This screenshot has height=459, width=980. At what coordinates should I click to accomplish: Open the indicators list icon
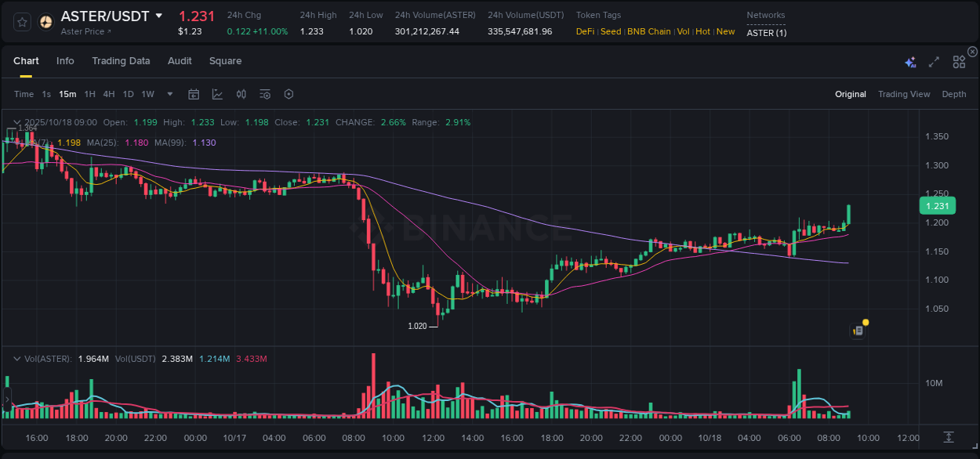(x=264, y=93)
